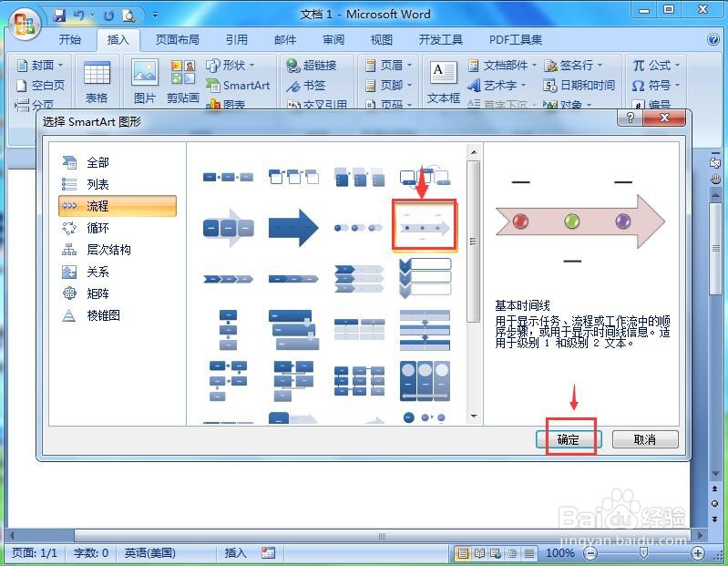This screenshot has height=566, width=728.
Task: Select the 全部 category in SmartArt dialog
Action: pyautogui.click(x=117, y=162)
